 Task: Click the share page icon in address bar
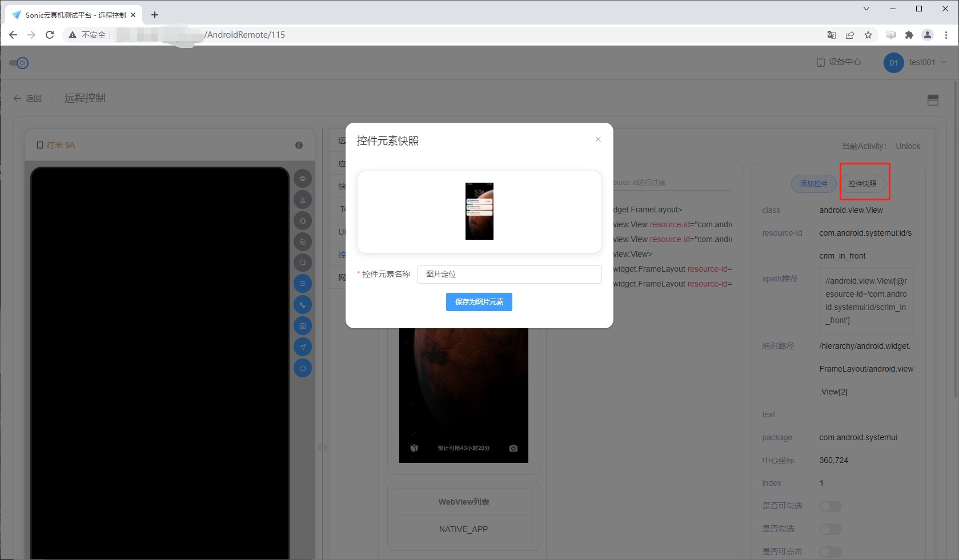point(850,35)
